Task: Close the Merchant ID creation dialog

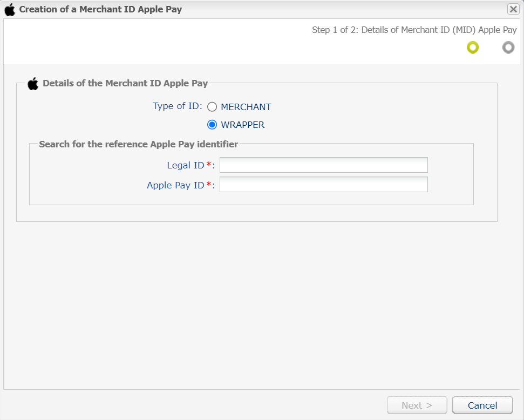Action: [513, 9]
